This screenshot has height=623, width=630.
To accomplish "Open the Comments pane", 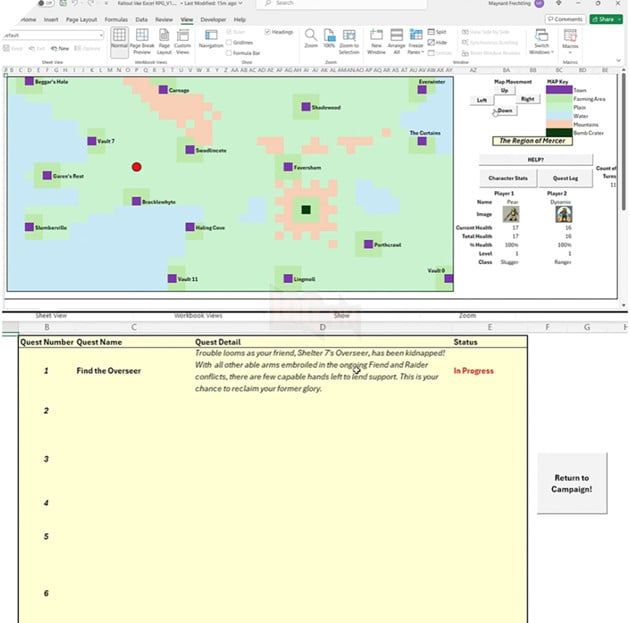I will click(x=565, y=19).
